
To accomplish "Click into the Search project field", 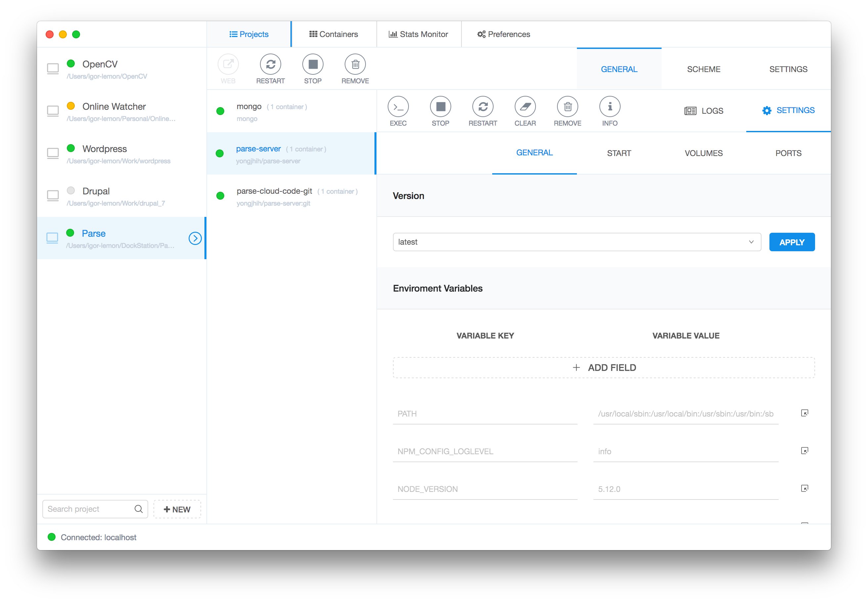I will click(x=89, y=509).
